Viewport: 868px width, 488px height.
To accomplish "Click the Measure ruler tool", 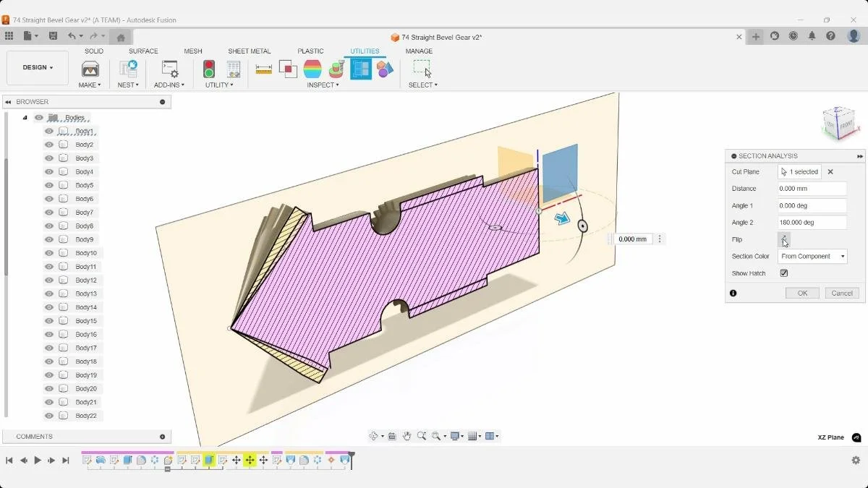I will pos(264,69).
